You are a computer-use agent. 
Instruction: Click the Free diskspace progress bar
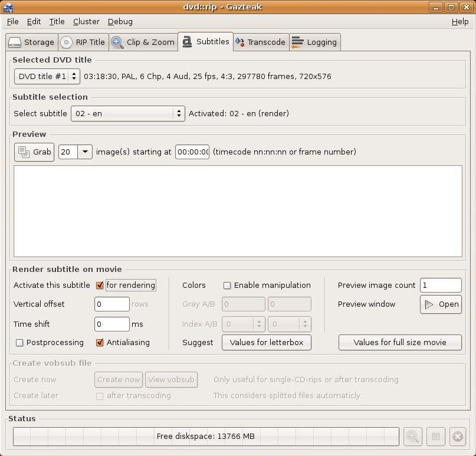click(206, 437)
